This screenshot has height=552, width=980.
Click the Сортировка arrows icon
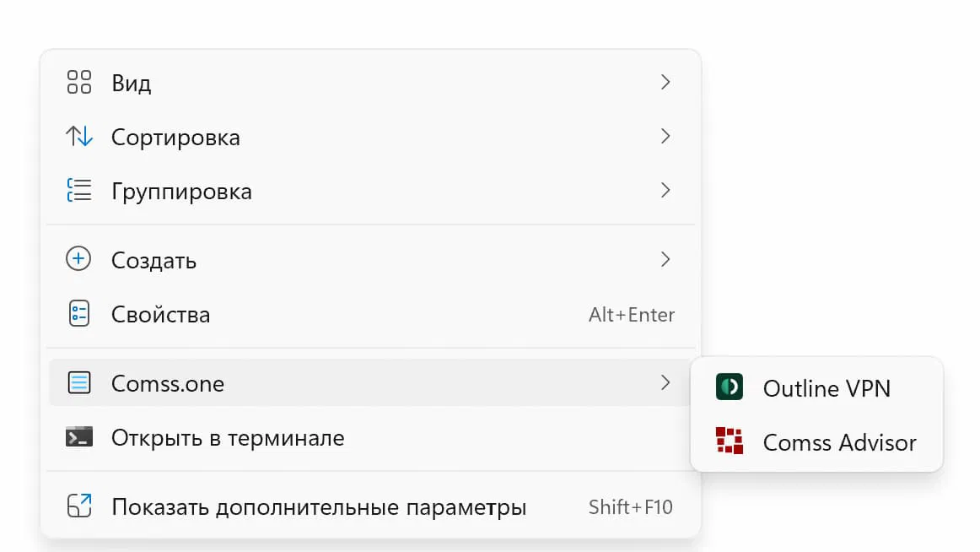(78, 137)
